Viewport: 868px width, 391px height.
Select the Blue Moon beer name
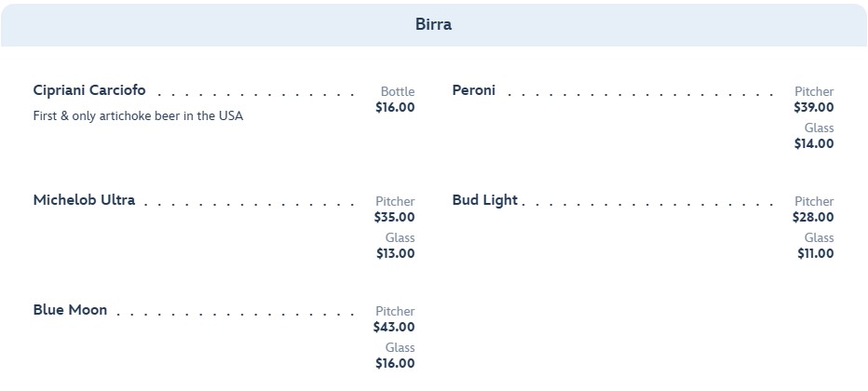click(x=70, y=310)
